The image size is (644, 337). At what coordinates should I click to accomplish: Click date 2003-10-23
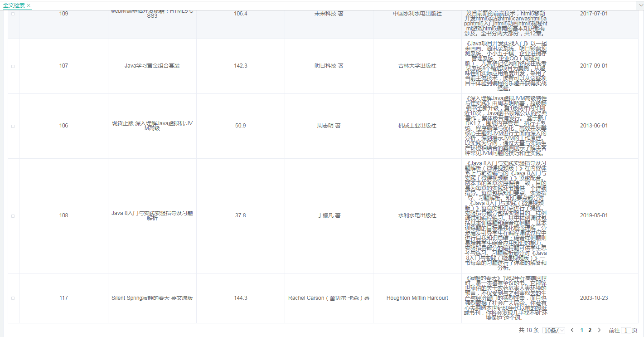pos(594,298)
